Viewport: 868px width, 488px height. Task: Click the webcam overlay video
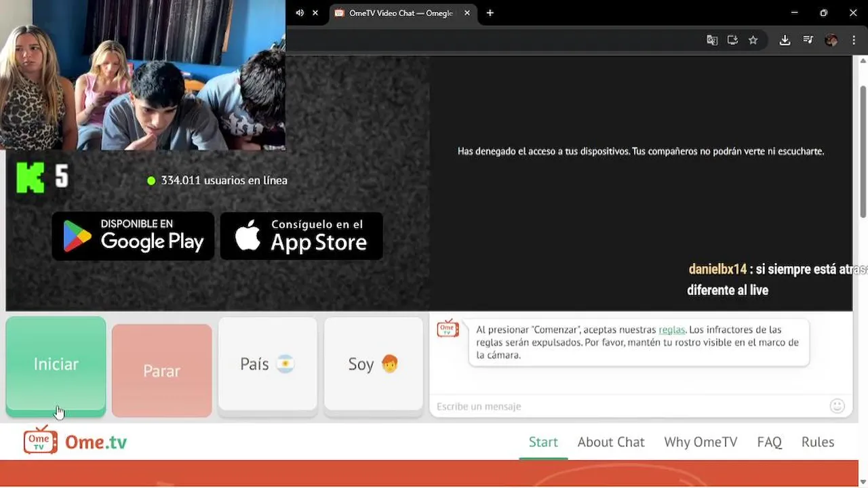[142, 75]
